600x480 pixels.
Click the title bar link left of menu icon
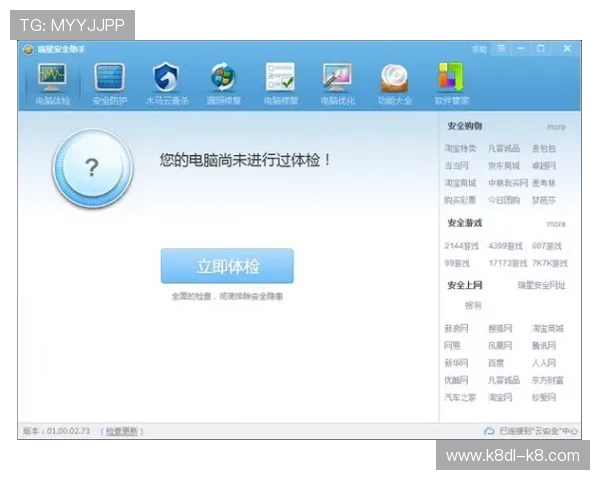(x=479, y=49)
